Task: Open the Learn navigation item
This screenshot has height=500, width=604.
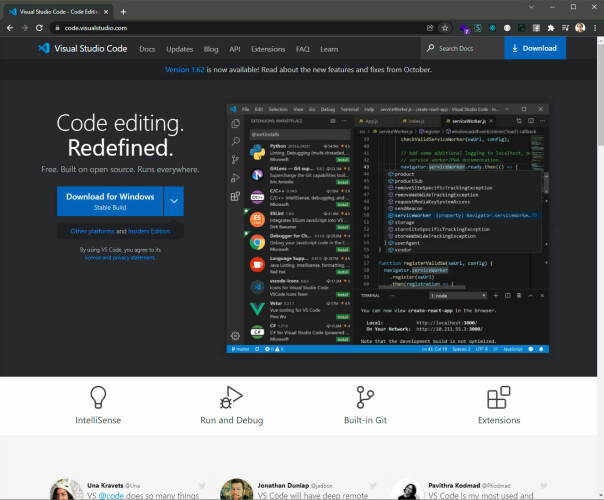Action: [x=329, y=49]
